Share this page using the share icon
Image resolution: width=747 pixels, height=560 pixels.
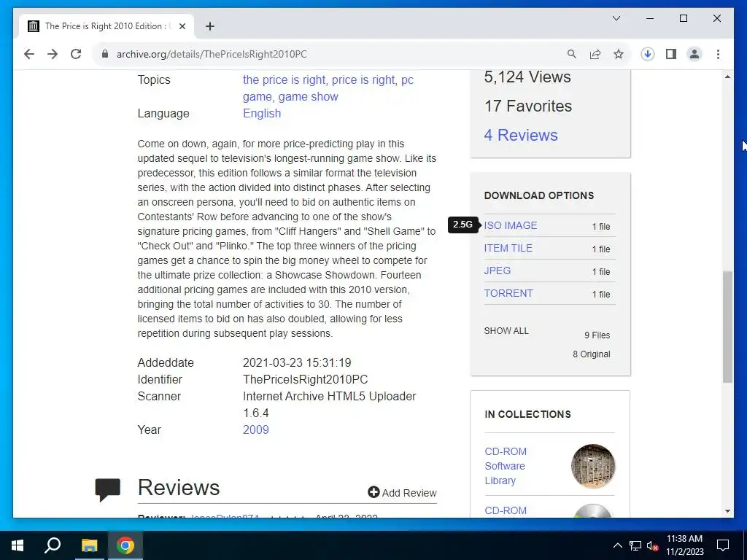[x=595, y=54]
